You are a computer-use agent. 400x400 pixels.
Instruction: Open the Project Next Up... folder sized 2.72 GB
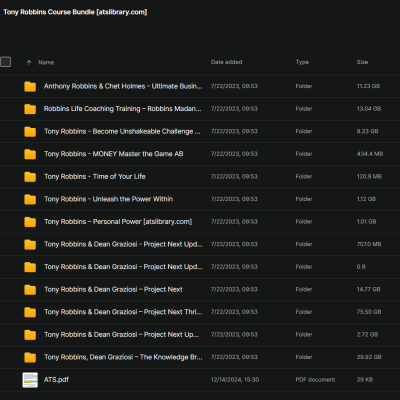coord(121,334)
